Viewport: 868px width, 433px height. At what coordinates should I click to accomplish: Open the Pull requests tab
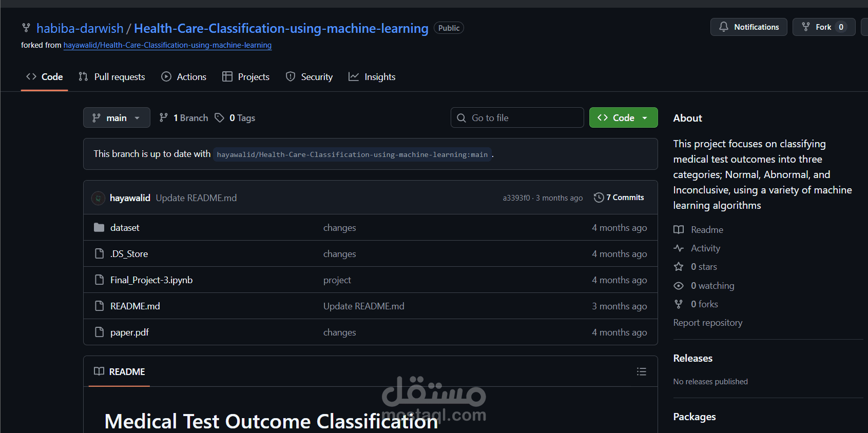tap(112, 76)
